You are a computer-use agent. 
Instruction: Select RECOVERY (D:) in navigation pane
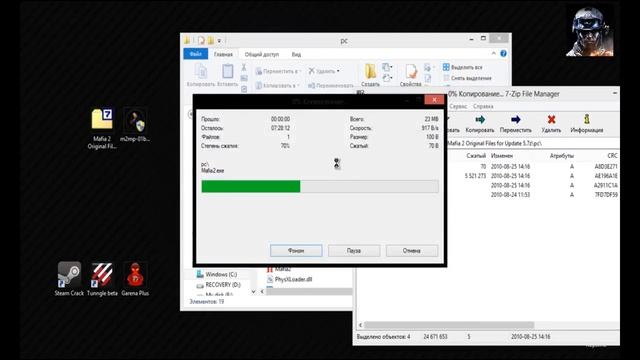click(x=219, y=284)
